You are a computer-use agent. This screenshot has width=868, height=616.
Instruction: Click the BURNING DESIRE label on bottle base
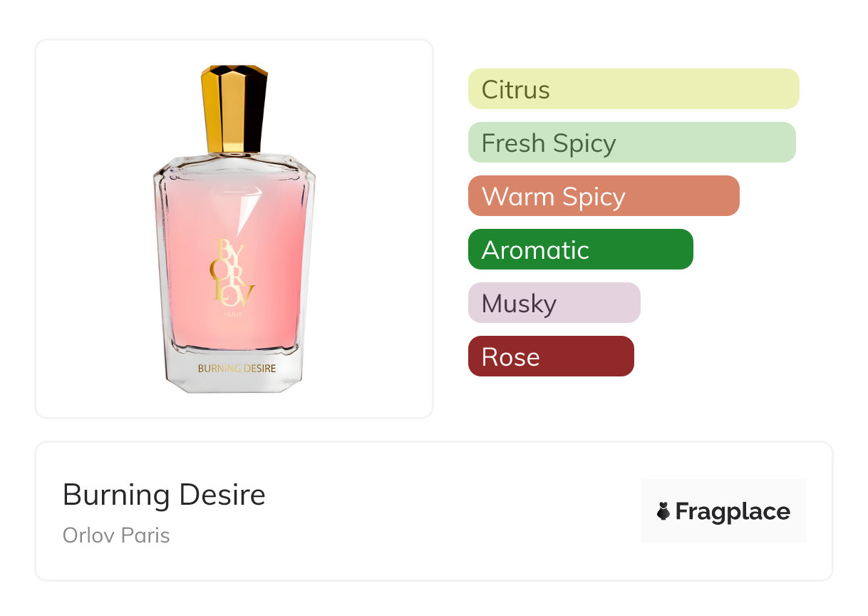point(237,369)
